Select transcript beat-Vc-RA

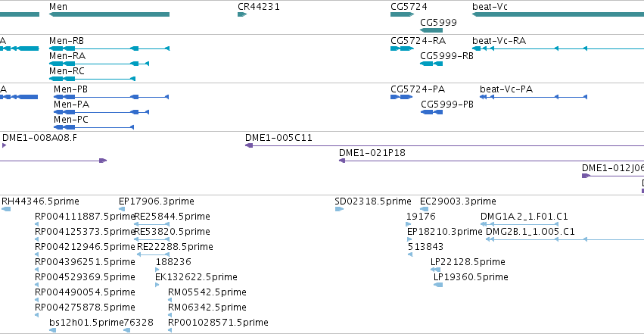point(558,48)
